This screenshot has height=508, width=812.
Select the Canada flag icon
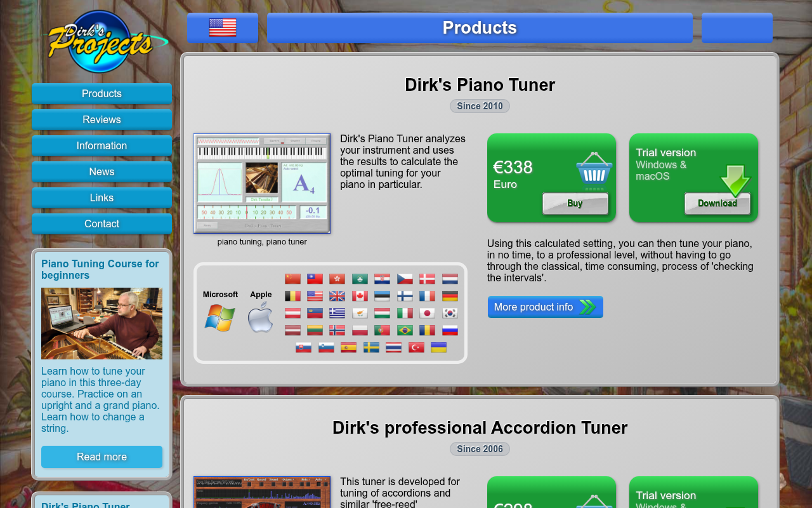(360, 296)
